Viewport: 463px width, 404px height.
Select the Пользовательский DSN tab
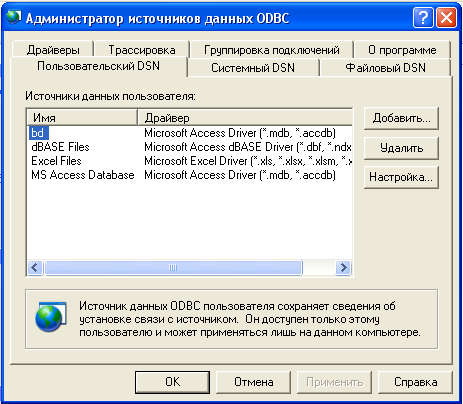point(99,66)
